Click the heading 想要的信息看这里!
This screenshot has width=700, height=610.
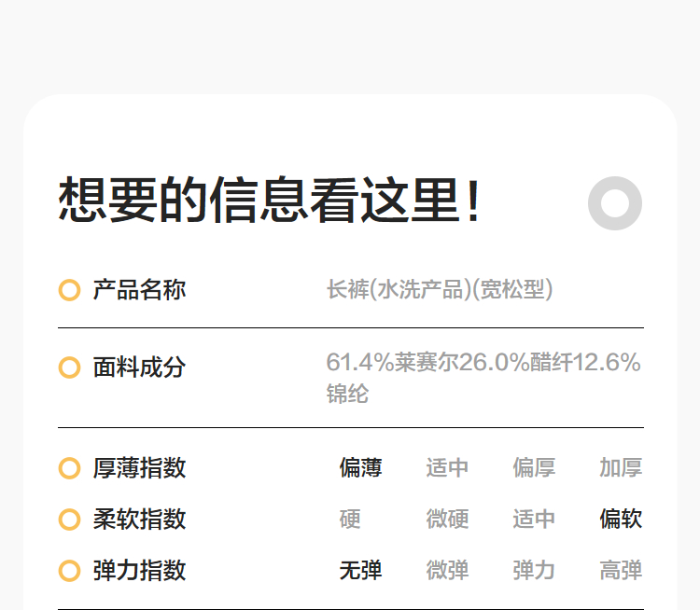click(x=269, y=200)
